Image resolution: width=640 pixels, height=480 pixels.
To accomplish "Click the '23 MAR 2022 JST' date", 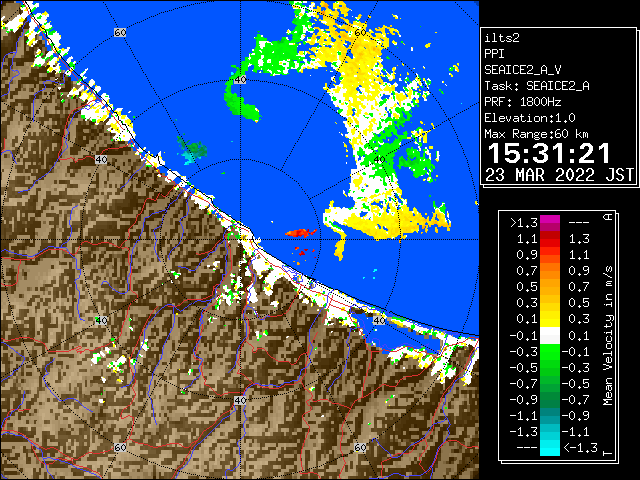I will click(559, 175).
